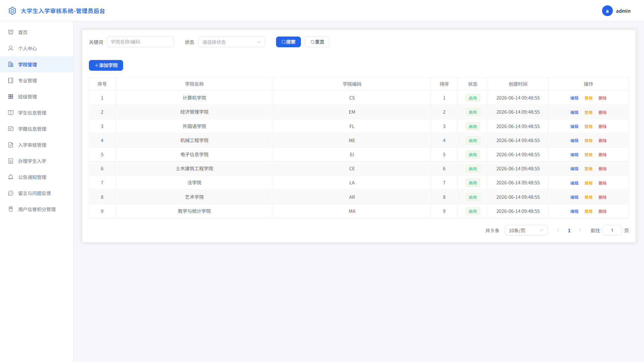Disable the 法学院 row via 禁用

[x=588, y=183]
